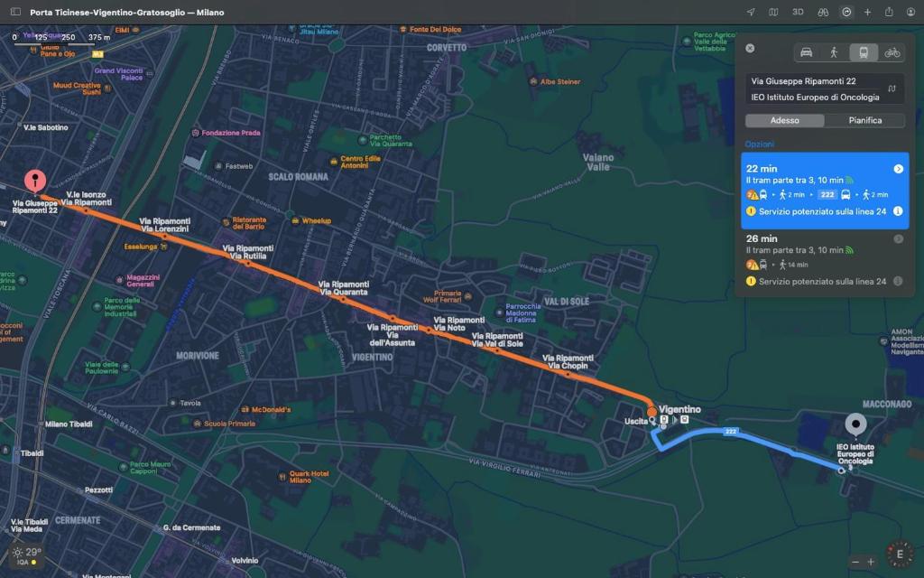Select public transit directions mode
924x578 pixels.
click(x=864, y=52)
